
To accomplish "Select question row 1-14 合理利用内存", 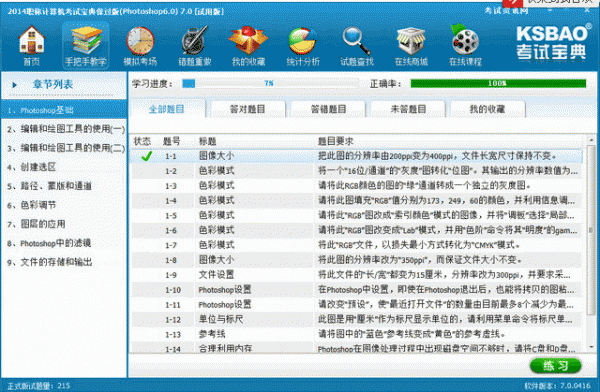I will [357, 348].
